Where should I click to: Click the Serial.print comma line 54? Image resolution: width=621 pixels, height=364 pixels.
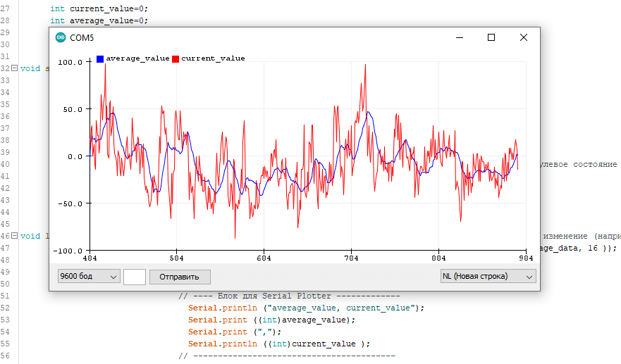coord(235,332)
